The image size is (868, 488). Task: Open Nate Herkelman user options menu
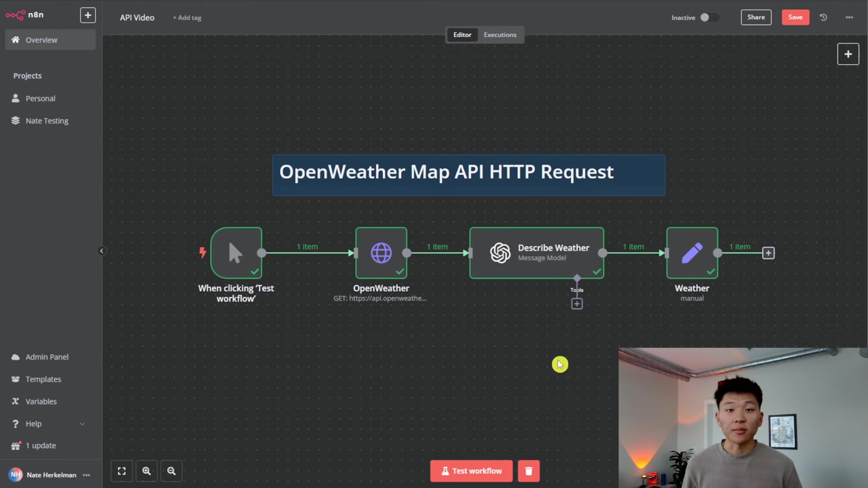[x=87, y=475]
